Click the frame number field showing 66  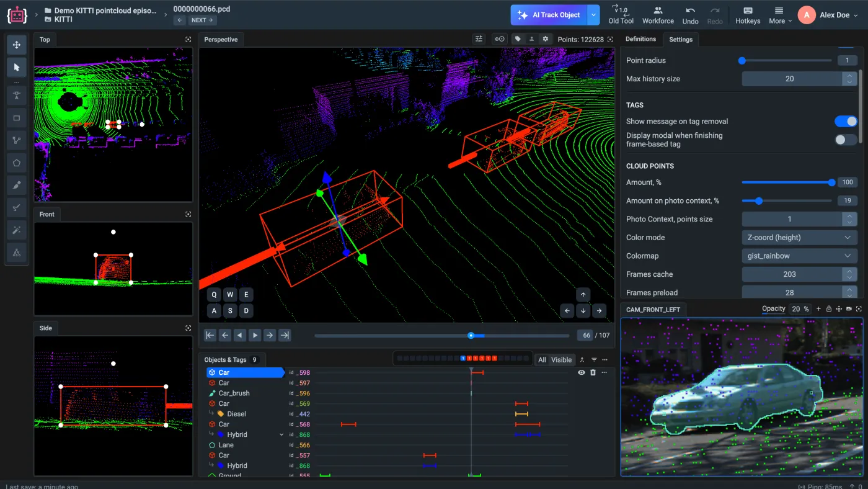pyautogui.click(x=585, y=335)
